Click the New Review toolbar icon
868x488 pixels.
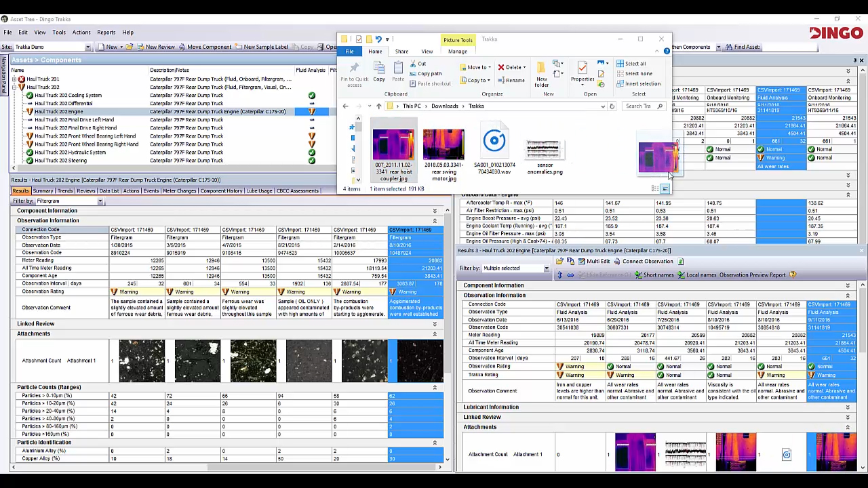(141, 47)
